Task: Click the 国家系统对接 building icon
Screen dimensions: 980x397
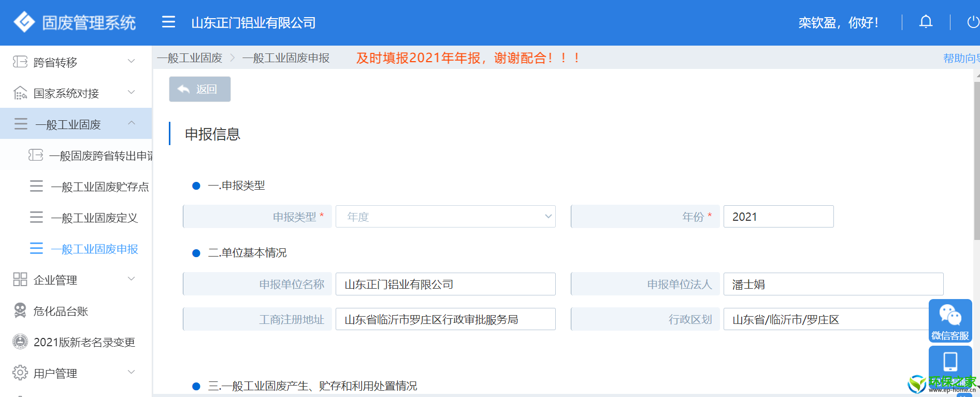Action: [x=20, y=93]
